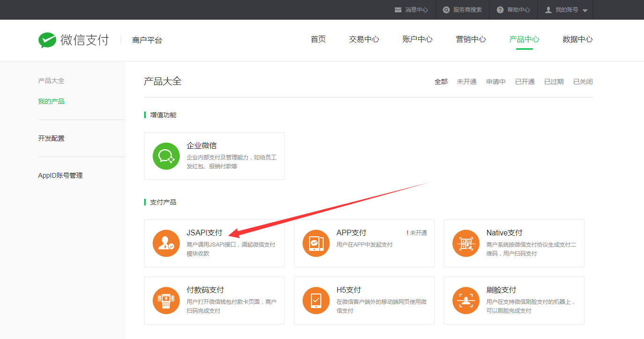Click description text 用户在APP中发起支付
644x339 pixels.
[364, 244]
